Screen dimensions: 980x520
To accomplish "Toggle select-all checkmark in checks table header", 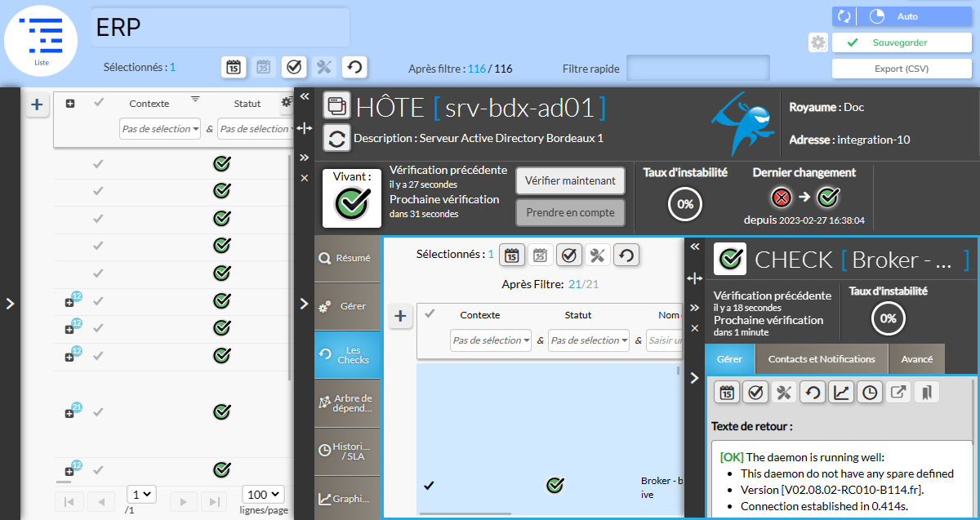I will [x=430, y=313].
